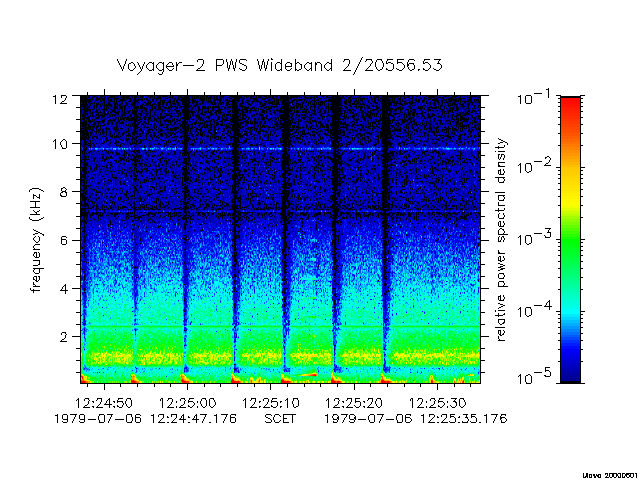Click start timestamp 1979-07-06 12:24:47.176

[145, 419]
